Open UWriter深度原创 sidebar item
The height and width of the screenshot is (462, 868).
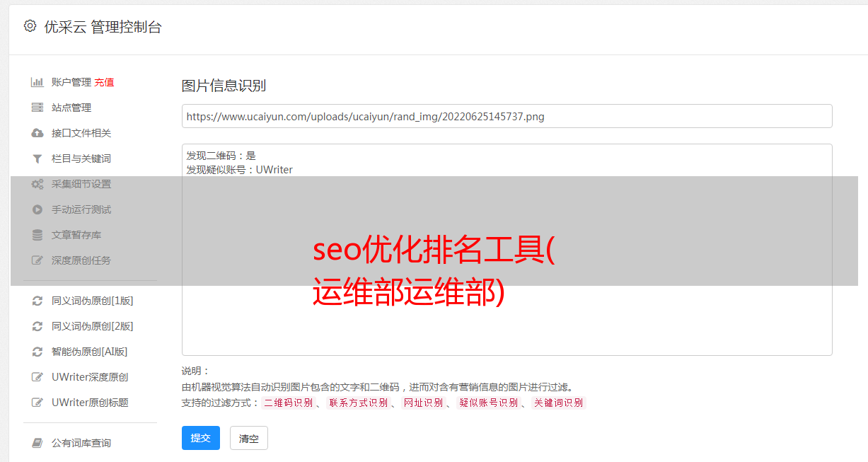click(90, 377)
